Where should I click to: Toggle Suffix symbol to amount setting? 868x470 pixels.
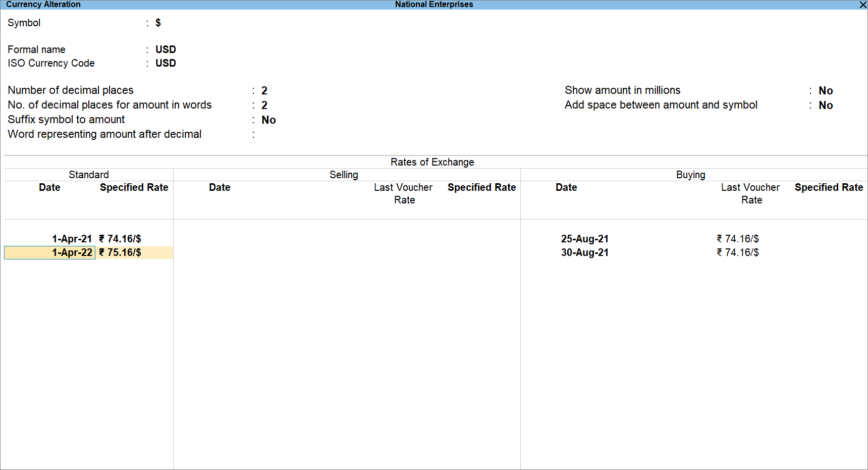[x=268, y=120]
